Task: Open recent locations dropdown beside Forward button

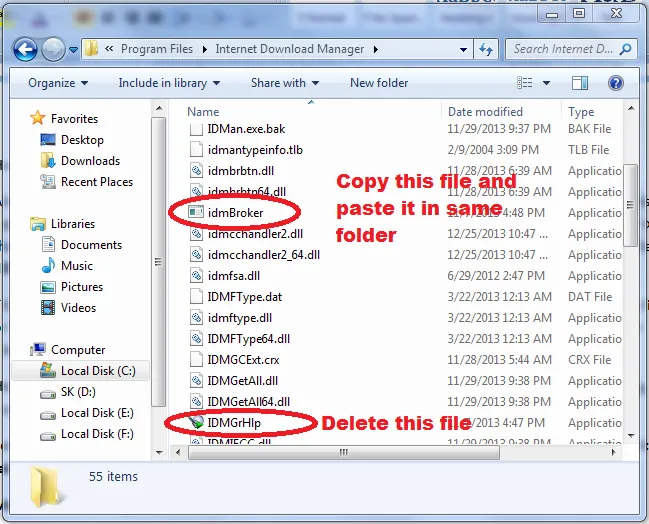Action: [73, 50]
